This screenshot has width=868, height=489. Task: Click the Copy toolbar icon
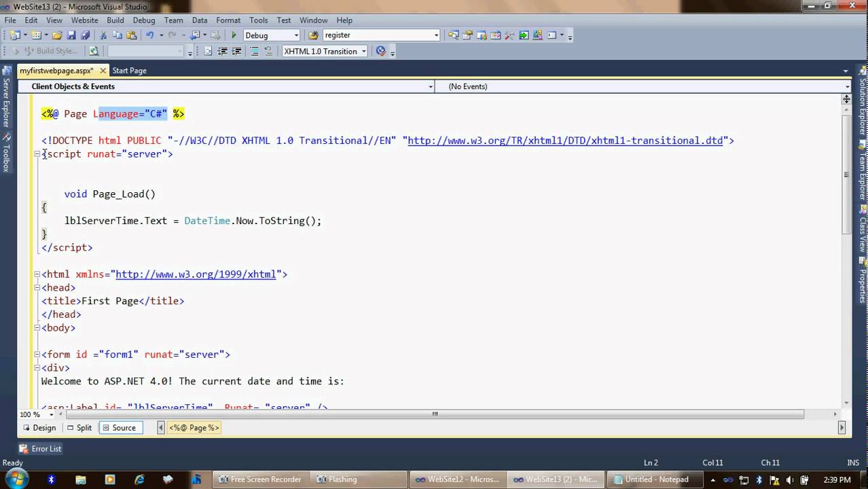117,35
